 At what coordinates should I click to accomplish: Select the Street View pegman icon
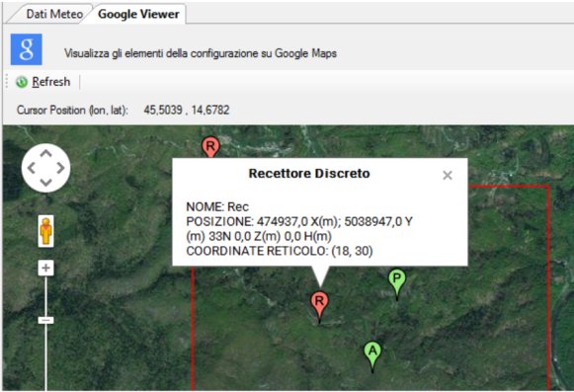click(x=46, y=231)
